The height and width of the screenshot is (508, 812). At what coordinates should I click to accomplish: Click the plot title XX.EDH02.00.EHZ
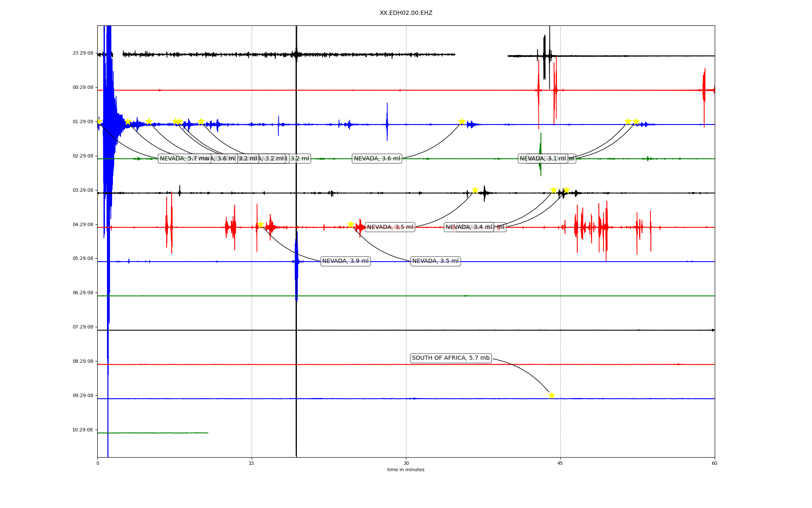pos(406,13)
